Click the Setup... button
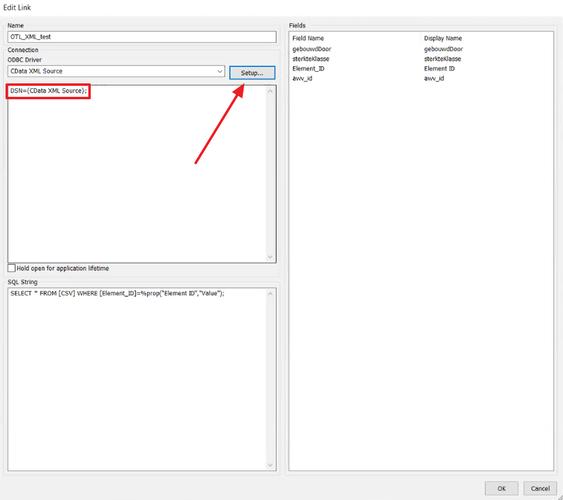 [x=252, y=73]
